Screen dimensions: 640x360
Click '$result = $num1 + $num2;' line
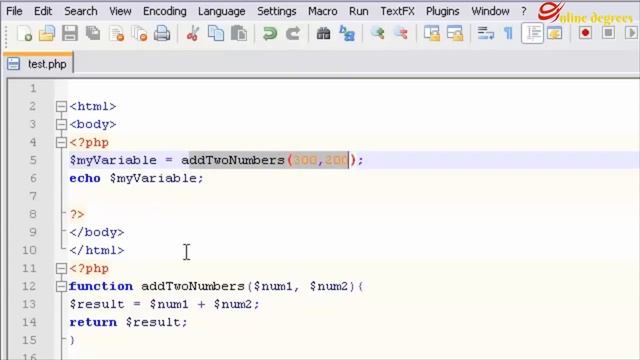pos(164,304)
